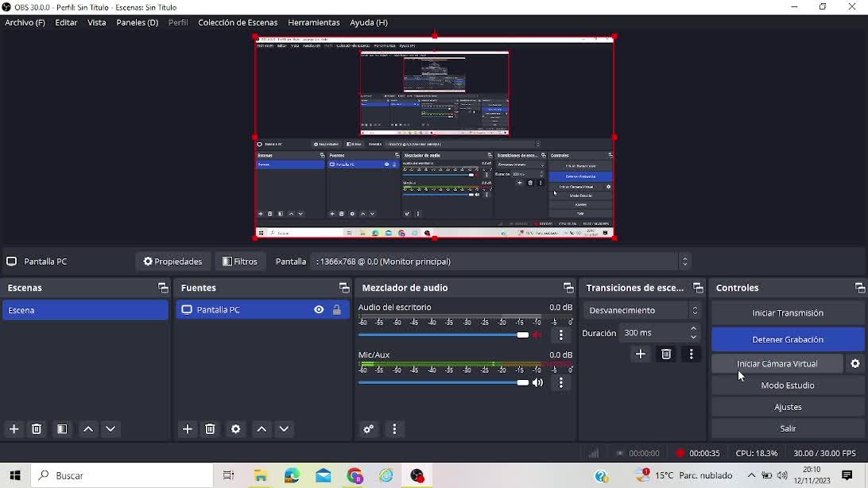Delete the transition with trash icon
Viewport: 868px width, 488px height.
pyautogui.click(x=666, y=354)
